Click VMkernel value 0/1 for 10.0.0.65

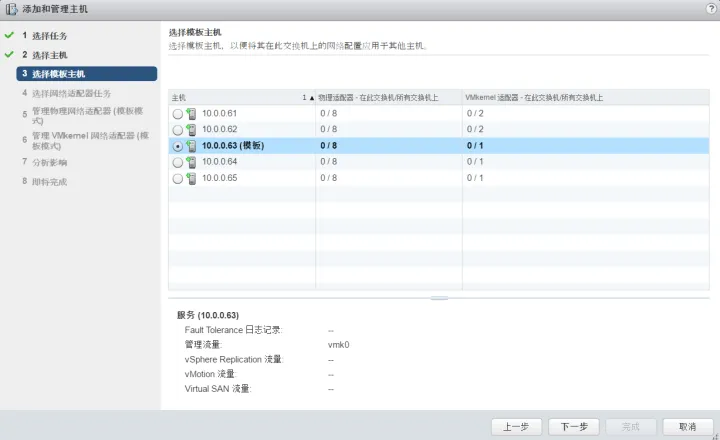click(475, 178)
